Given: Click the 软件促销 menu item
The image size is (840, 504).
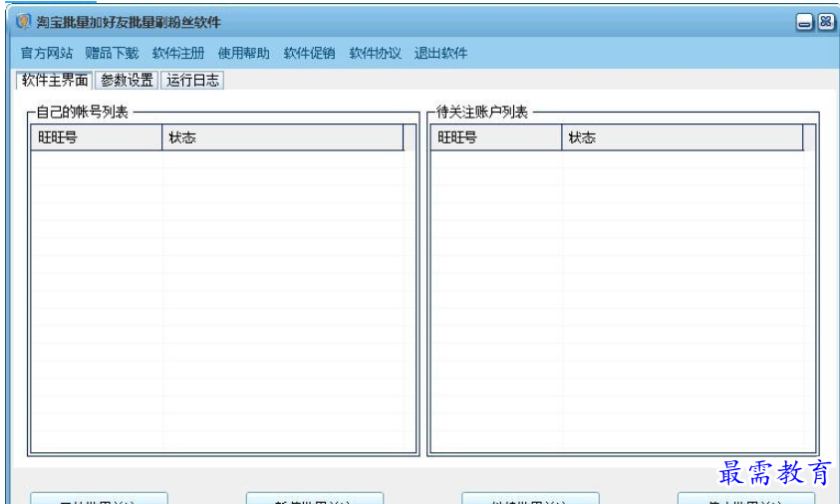Looking at the screenshot, I should click(310, 53).
